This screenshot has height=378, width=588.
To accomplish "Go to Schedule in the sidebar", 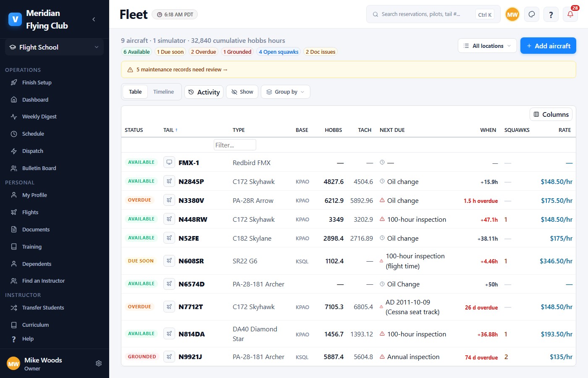I will (33, 134).
